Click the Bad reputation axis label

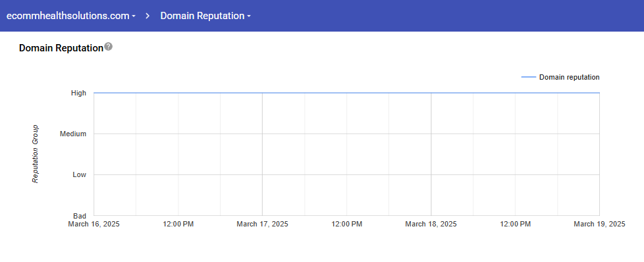point(80,216)
